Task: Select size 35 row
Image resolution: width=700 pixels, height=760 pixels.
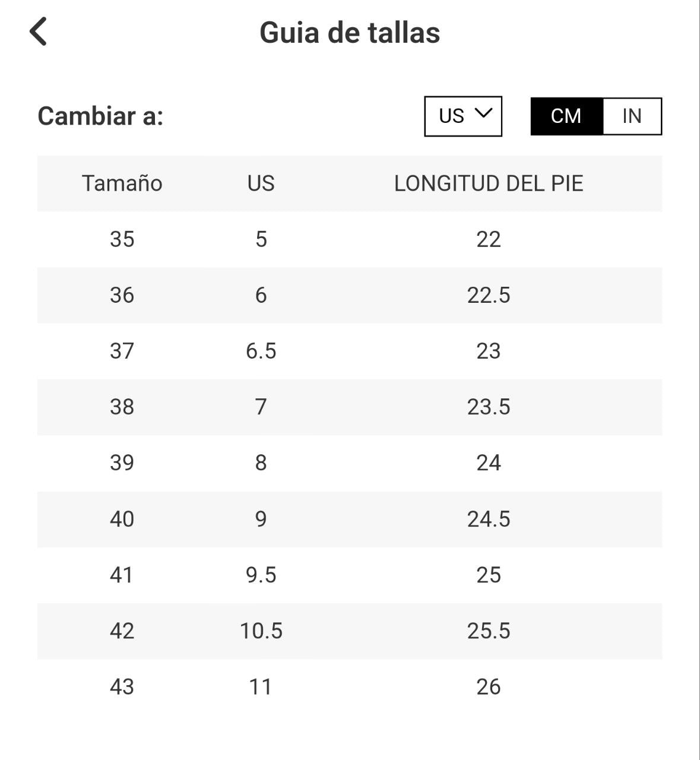Action: [122, 239]
